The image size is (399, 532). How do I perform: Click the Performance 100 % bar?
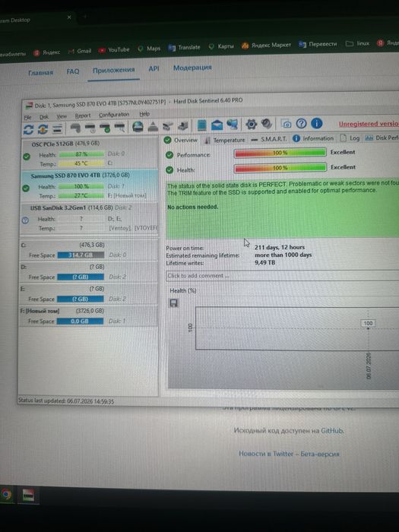pos(280,153)
